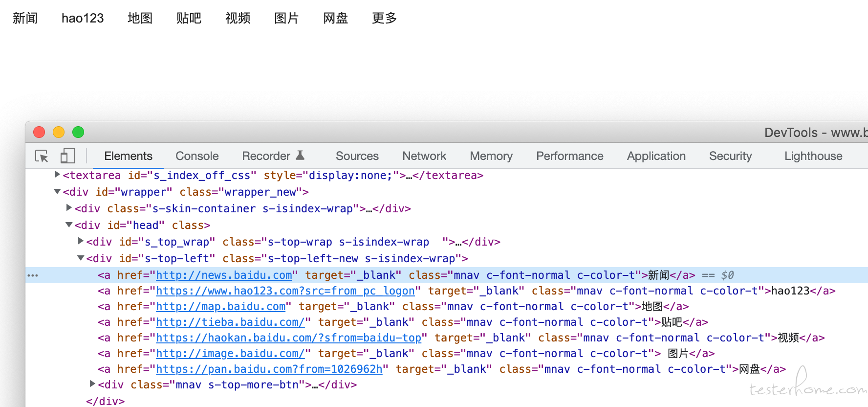
Task: Open the Security tab
Action: [x=731, y=156]
